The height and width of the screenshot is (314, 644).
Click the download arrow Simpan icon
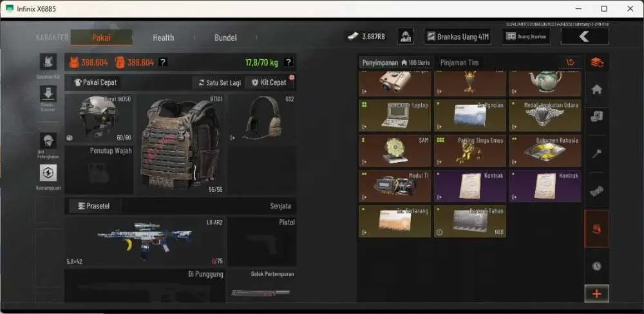click(x=48, y=93)
